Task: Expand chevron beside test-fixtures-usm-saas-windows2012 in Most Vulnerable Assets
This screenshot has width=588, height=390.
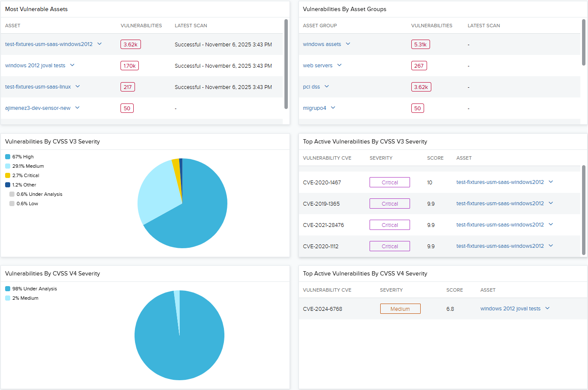Action: [100, 44]
